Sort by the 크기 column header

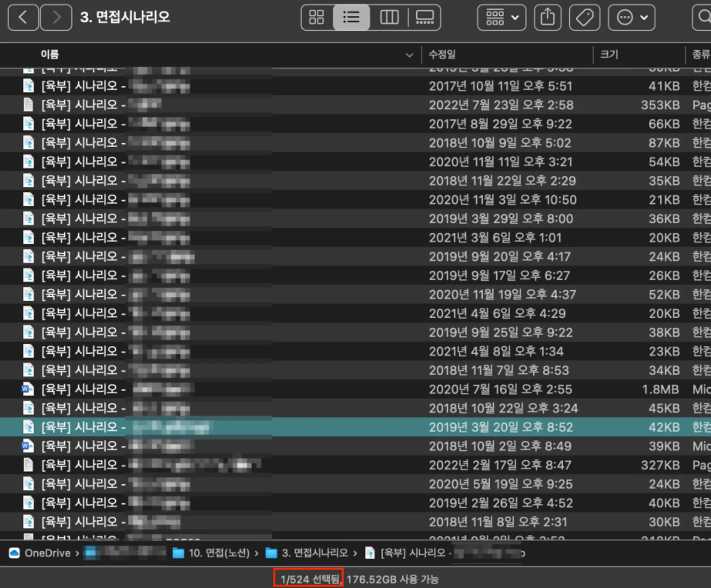[x=609, y=55]
